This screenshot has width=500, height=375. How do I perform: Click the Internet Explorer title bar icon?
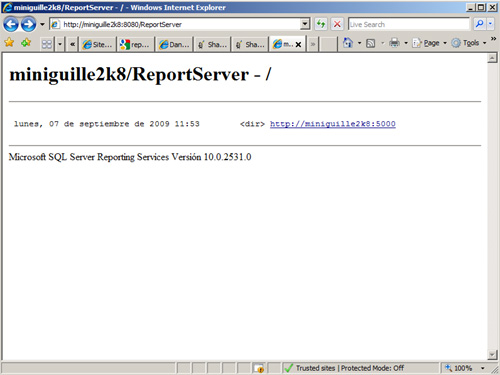[7, 7]
